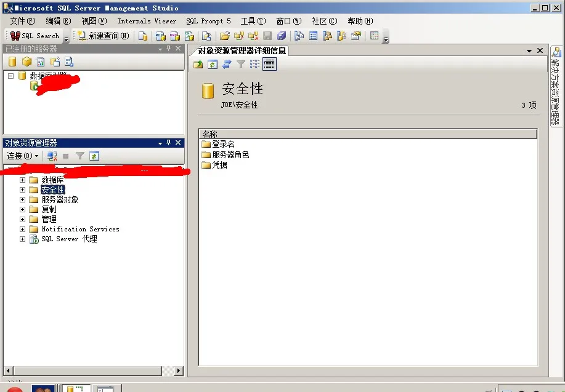
Task: Go up one level in details pane
Action: (x=198, y=65)
